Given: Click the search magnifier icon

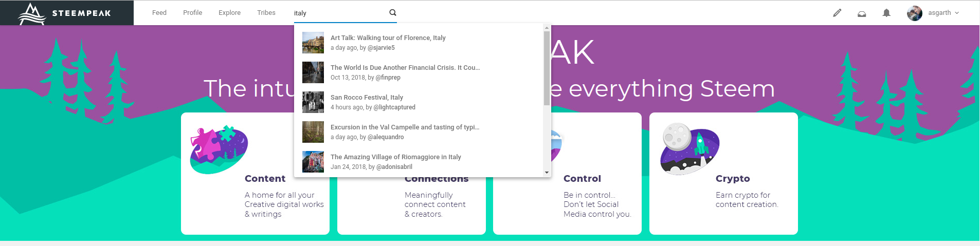Looking at the screenshot, I should (x=393, y=13).
